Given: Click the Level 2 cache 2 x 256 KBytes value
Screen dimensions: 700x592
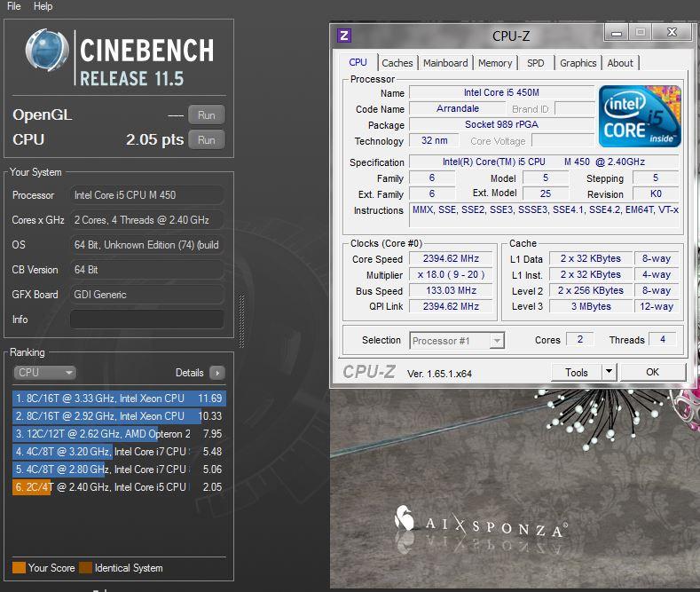Looking at the screenshot, I should coord(591,290).
